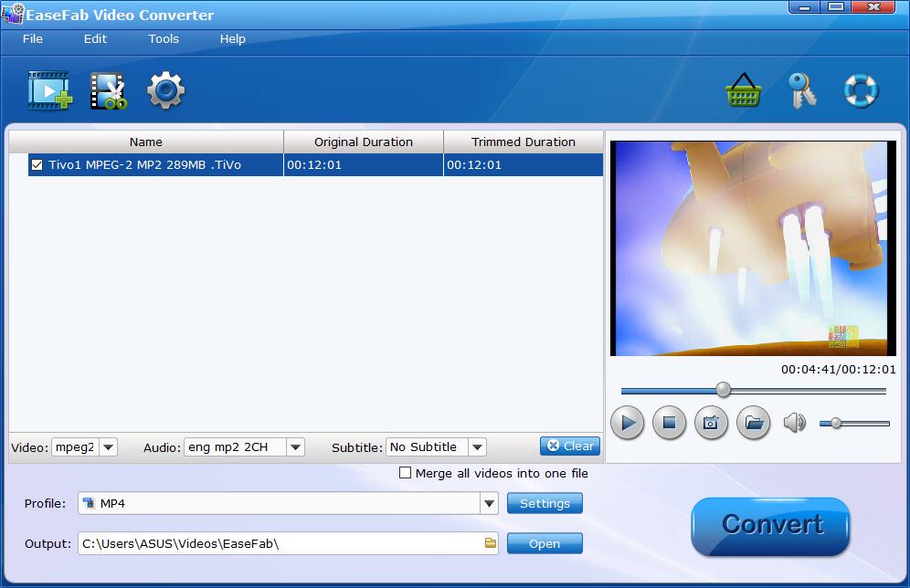
Task: Minimize the EaseFab window
Action: (804, 7)
